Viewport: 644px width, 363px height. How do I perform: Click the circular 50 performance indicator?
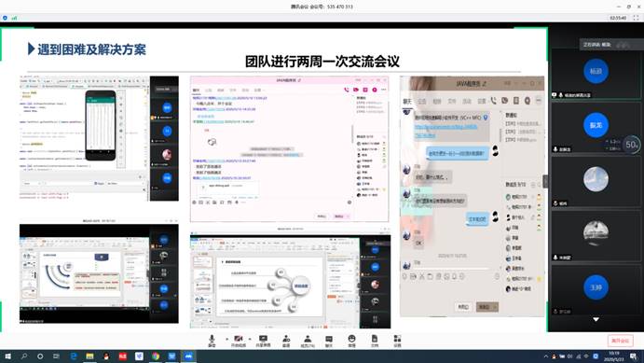click(x=631, y=145)
